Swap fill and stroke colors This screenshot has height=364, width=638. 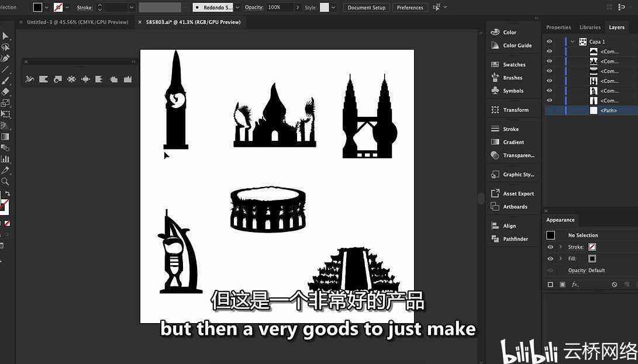tap(8, 194)
